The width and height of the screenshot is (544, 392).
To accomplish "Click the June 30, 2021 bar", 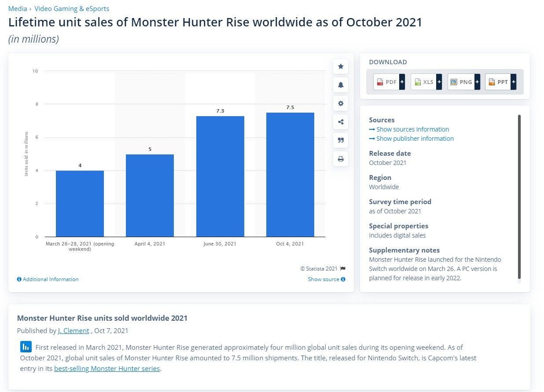I will [x=220, y=176].
